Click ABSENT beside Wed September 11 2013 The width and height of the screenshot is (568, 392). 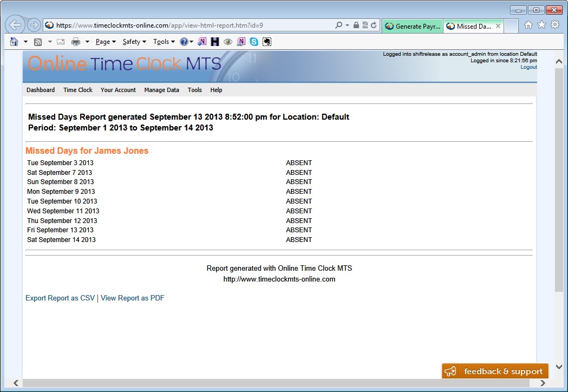(299, 211)
